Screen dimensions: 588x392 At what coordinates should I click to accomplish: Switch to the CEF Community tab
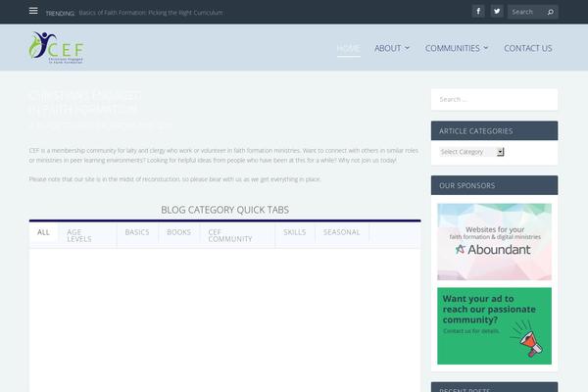[x=237, y=235]
